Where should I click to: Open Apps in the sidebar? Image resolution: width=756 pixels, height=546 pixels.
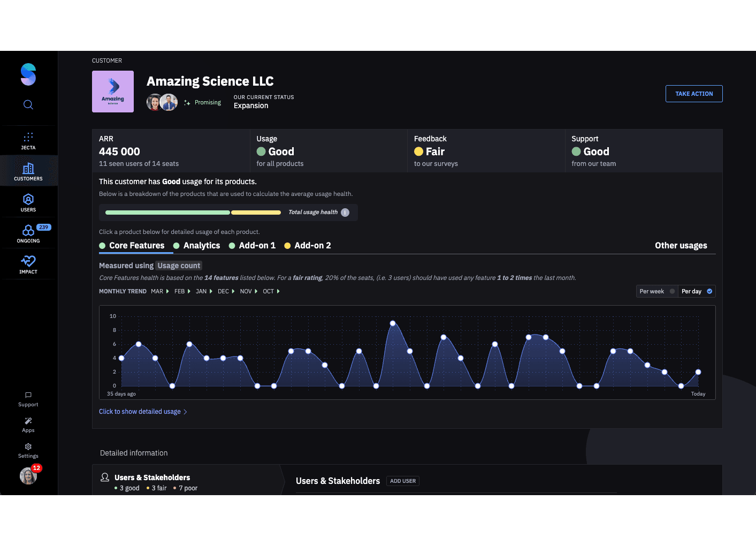tap(28, 425)
